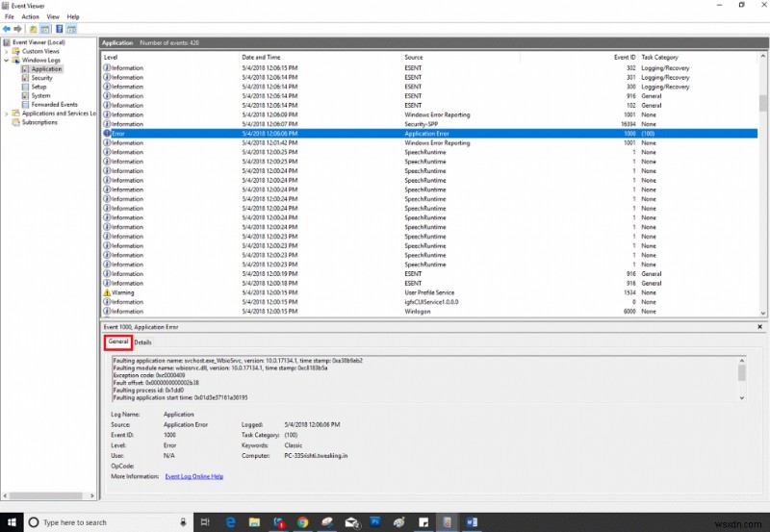Select the Security log in the tree
770x532 pixels.
[41, 78]
